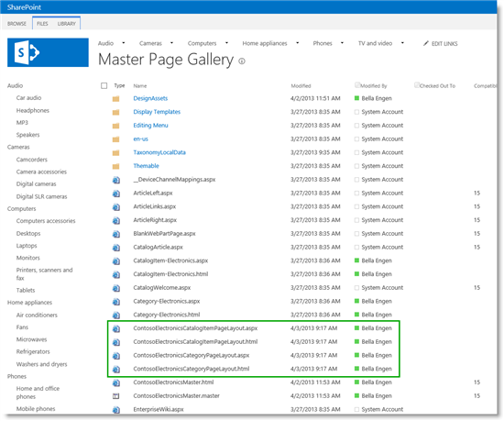Open ContosoElectronicsCatalogItemPageLayout.html file name

[195, 341]
